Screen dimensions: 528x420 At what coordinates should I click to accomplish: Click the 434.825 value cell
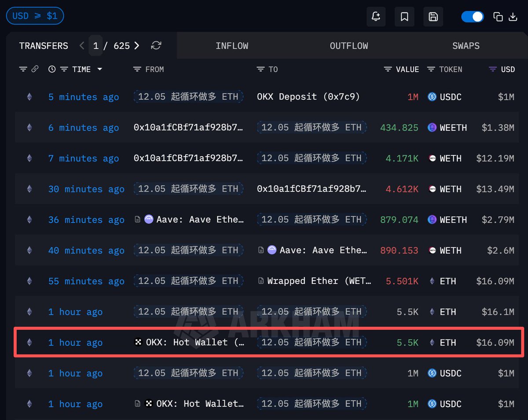pos(400,128)
